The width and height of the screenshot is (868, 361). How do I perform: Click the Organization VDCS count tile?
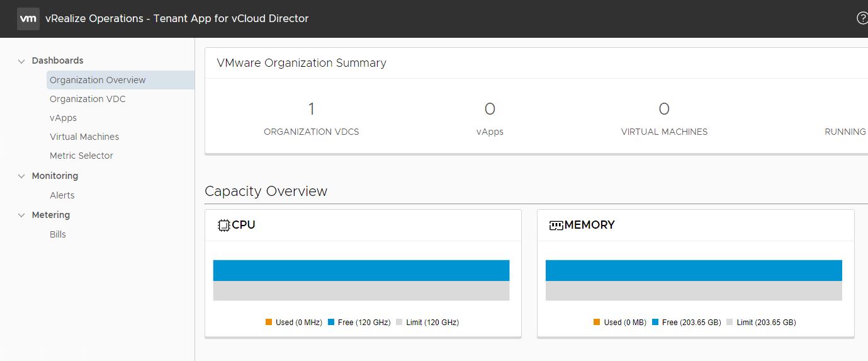[x=311, y=118]
